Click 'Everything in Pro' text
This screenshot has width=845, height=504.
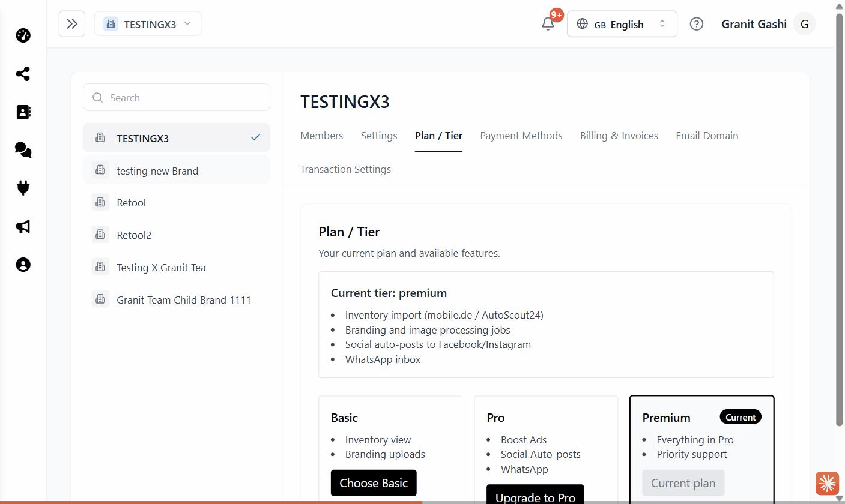pos(695,440)
